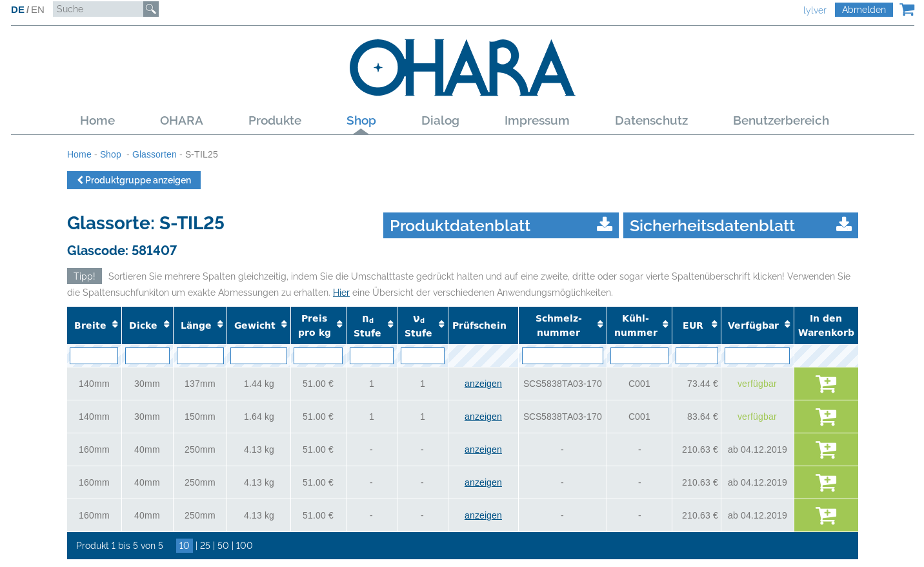Sort by EUR column arrows
The image size is (924, 567).
714,324
